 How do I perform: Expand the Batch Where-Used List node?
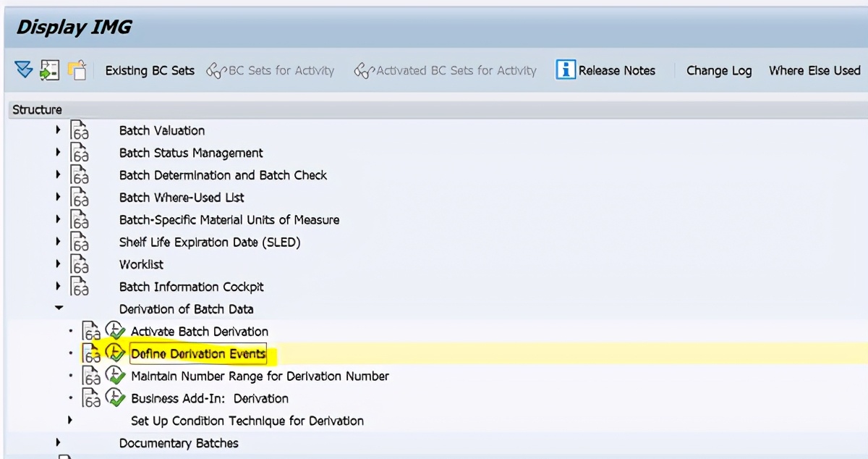(x=58, y=197)
